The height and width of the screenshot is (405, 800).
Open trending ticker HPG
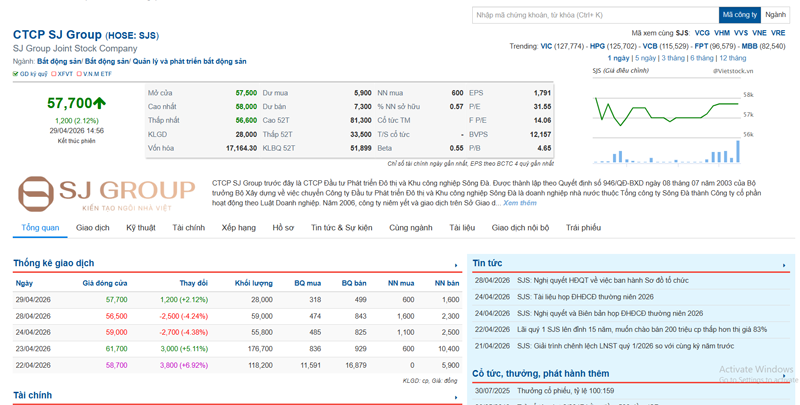597,46
